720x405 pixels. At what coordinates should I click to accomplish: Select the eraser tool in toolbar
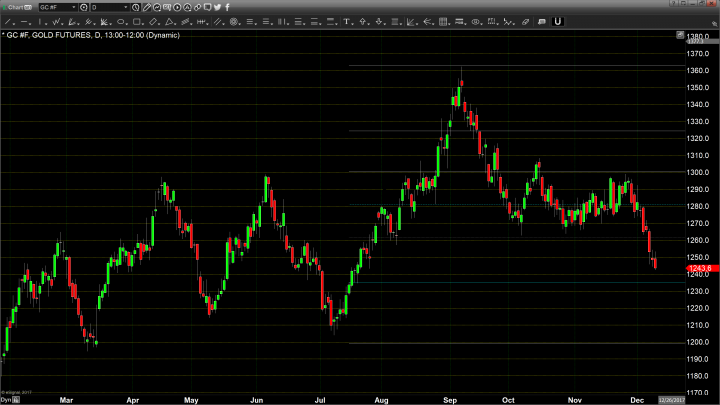[525, 22]
